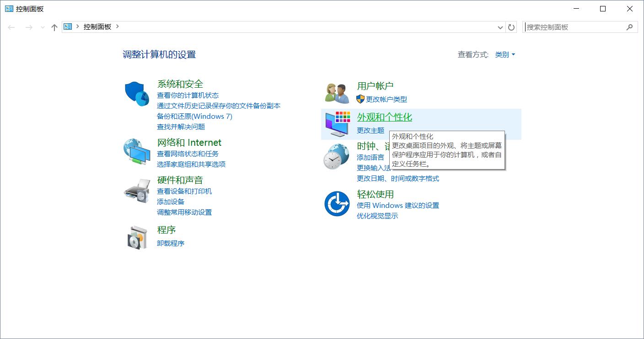
Task: Minimize the Control Panel window
Action: 576,9
